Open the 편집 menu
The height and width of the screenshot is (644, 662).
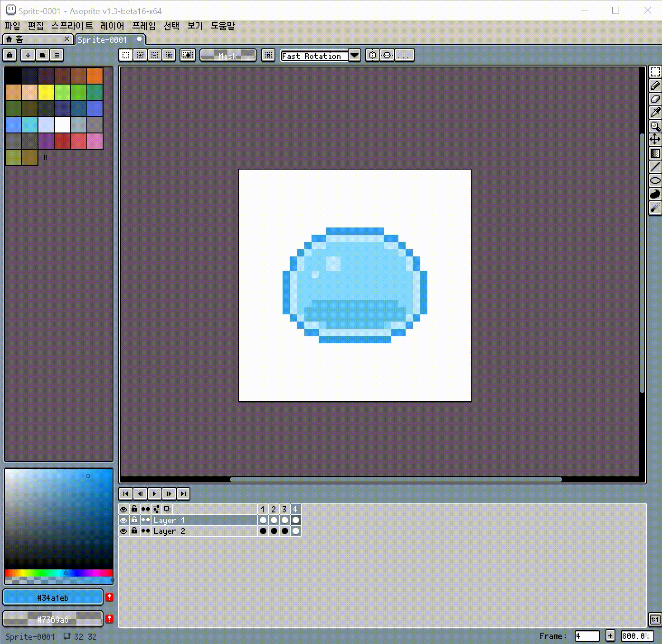(x=36, y=26)
